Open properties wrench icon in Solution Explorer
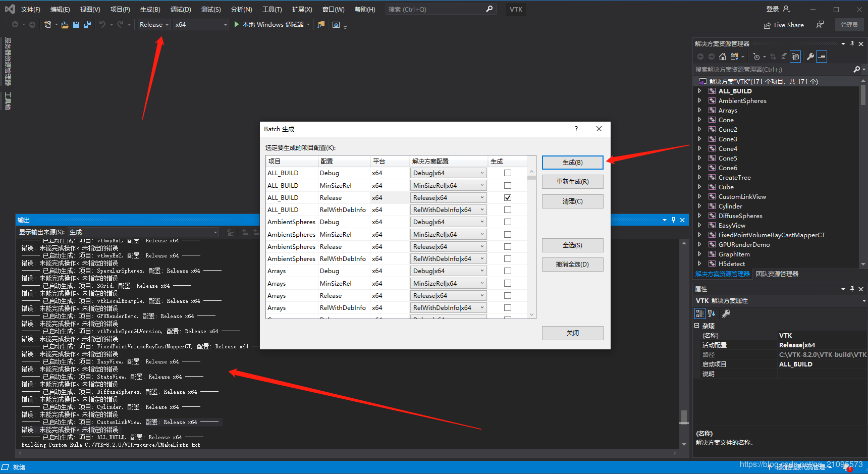 (810, 57)
